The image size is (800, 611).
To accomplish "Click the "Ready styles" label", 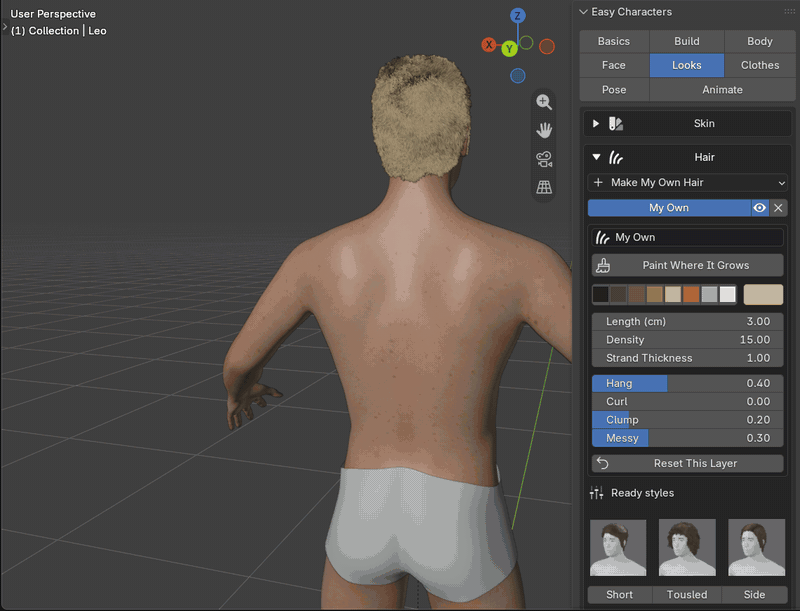I will point(642,493).
